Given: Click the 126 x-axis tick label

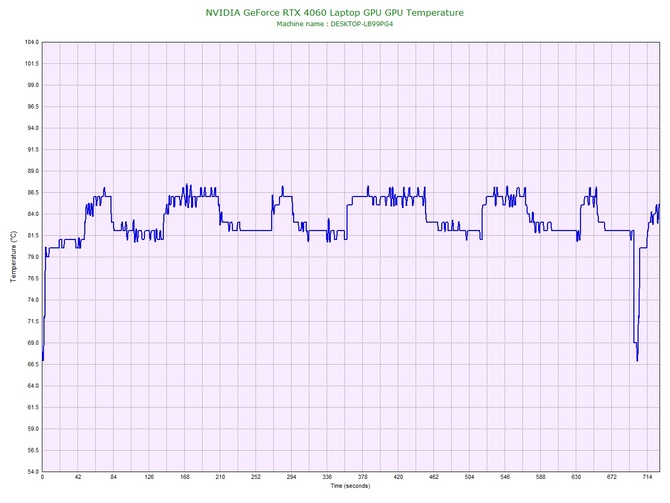Looking at the screenshot, I should tap(149, 477).
